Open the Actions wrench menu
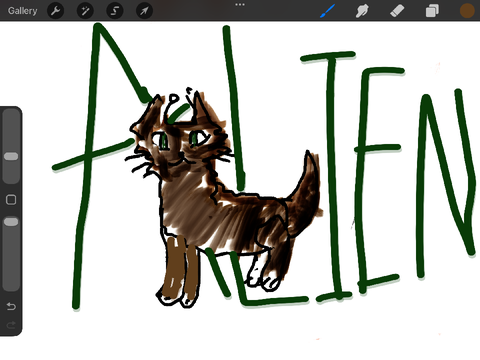 pyautogui.click(x=55, y=11)
